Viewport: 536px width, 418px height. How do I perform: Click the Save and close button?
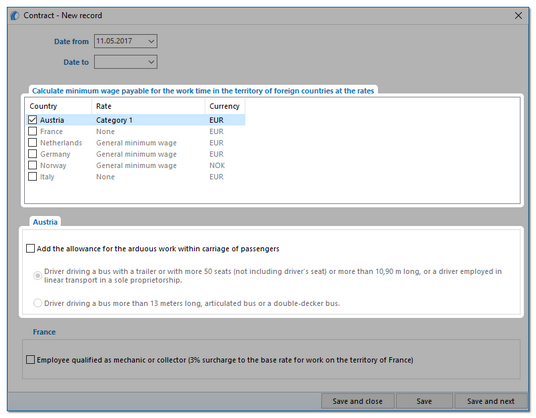point(358,401)
